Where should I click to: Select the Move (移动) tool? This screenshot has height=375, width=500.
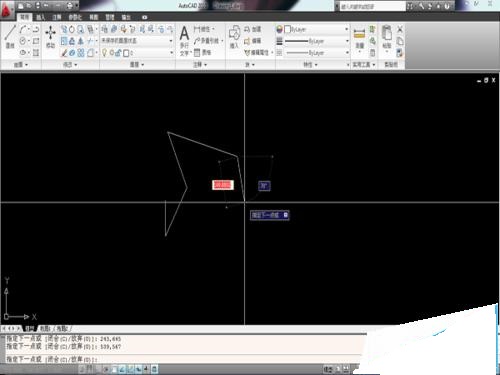pos(50,36)
